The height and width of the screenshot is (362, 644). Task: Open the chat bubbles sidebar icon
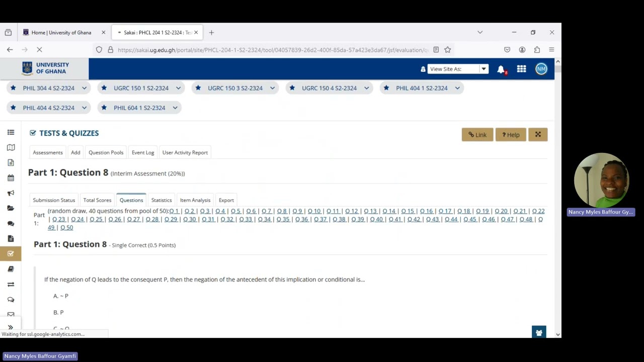point(11,223)
